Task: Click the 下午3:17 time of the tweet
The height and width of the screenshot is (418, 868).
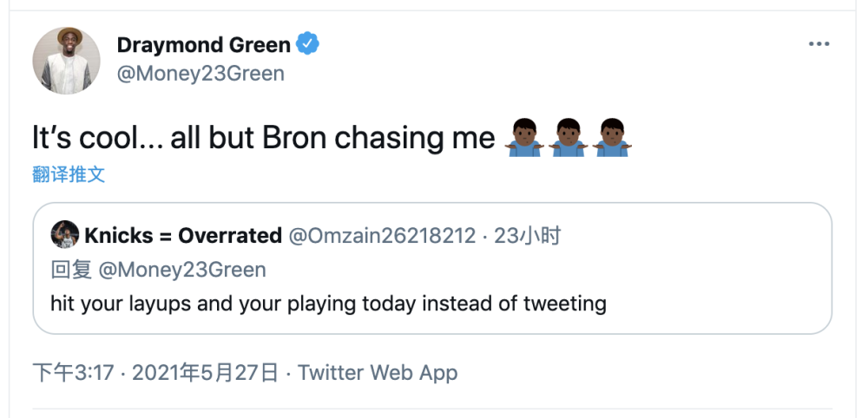Action: 73,373
